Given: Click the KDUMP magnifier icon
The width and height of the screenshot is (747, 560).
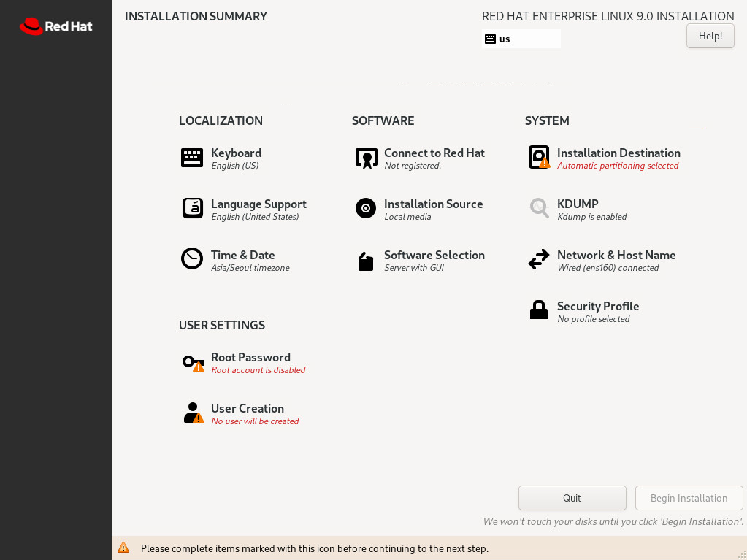Looking at the screenshot, I should point(539,209).
